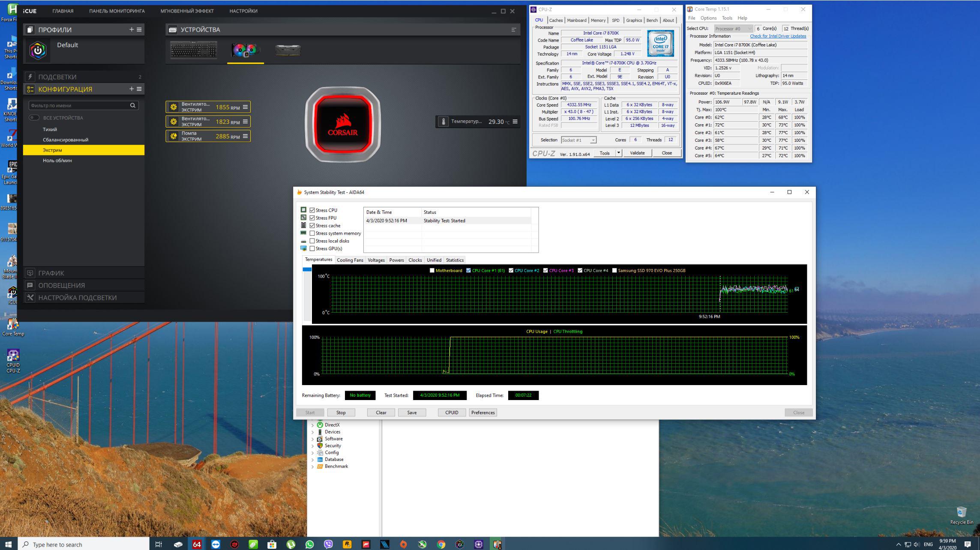
Task: Uncheck the Stress cache checkbox
Action: pos(312,226)
